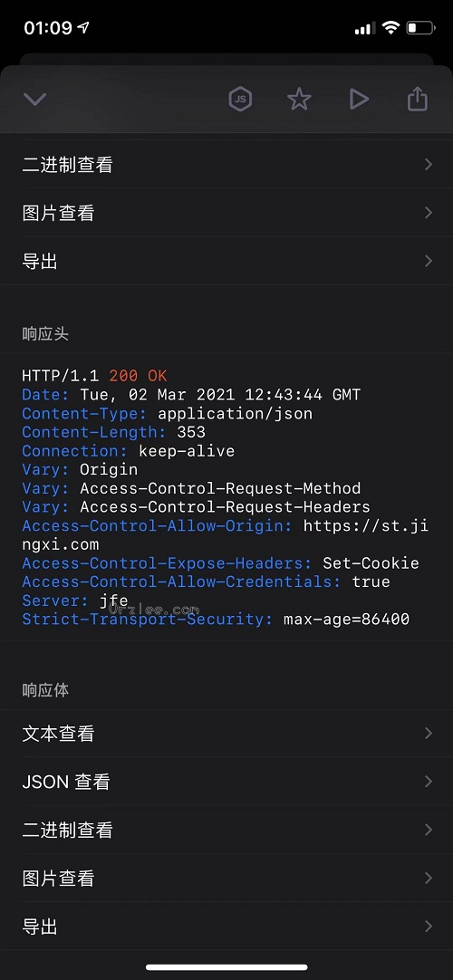Collapse the sheet with the down chevron
Image resolution: width=453 pixels, height=980 pixels.
click(x=34, y=100)
